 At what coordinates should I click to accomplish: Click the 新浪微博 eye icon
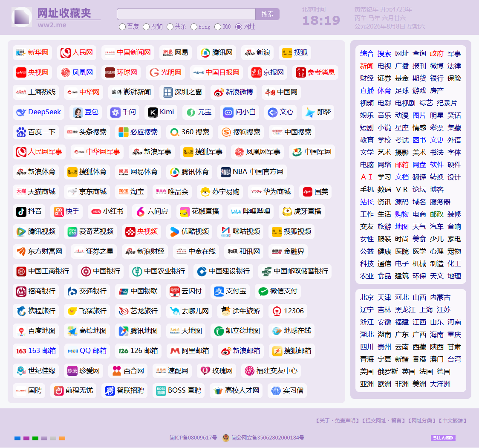219,92
